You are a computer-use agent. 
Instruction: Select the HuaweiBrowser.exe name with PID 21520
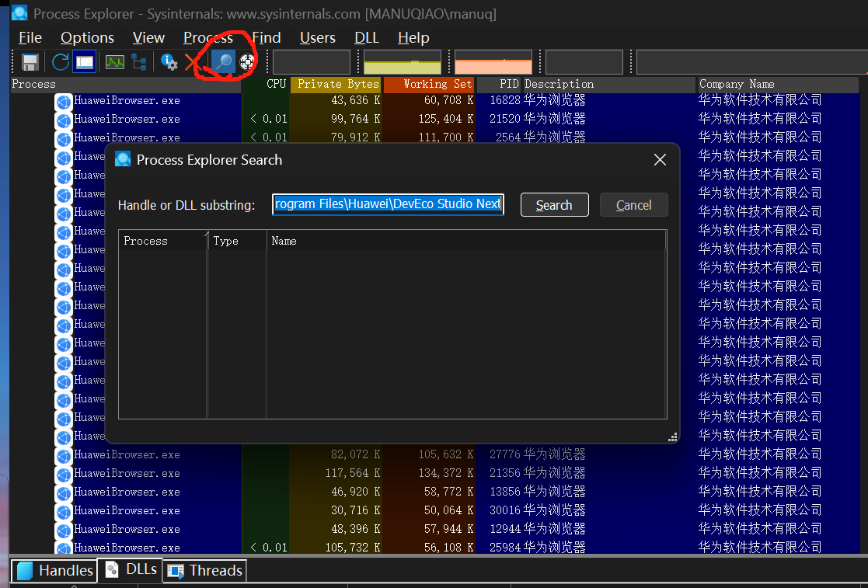(x=127, y=119)
